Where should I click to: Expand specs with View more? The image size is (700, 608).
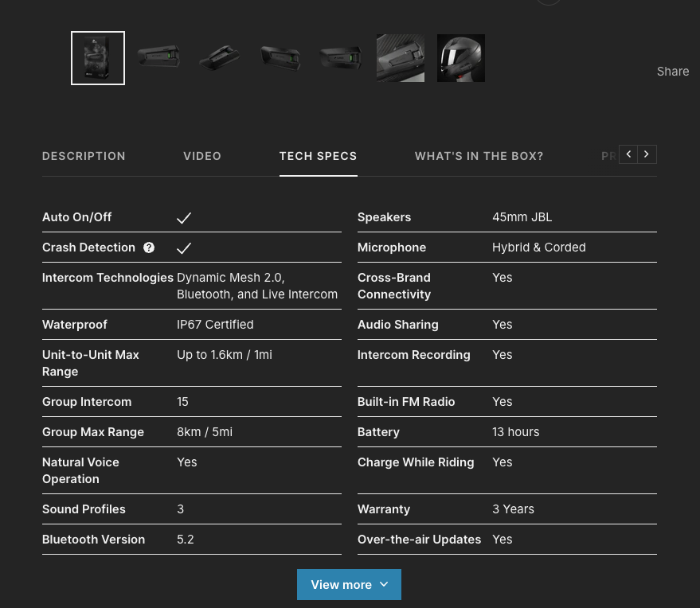[349, 584]
